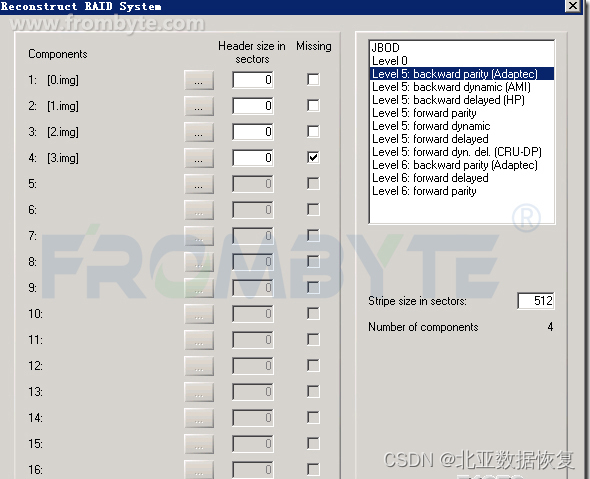Select JBOD in the RAID type list
This screenshot has height=479, width=590.
(462, 48)
